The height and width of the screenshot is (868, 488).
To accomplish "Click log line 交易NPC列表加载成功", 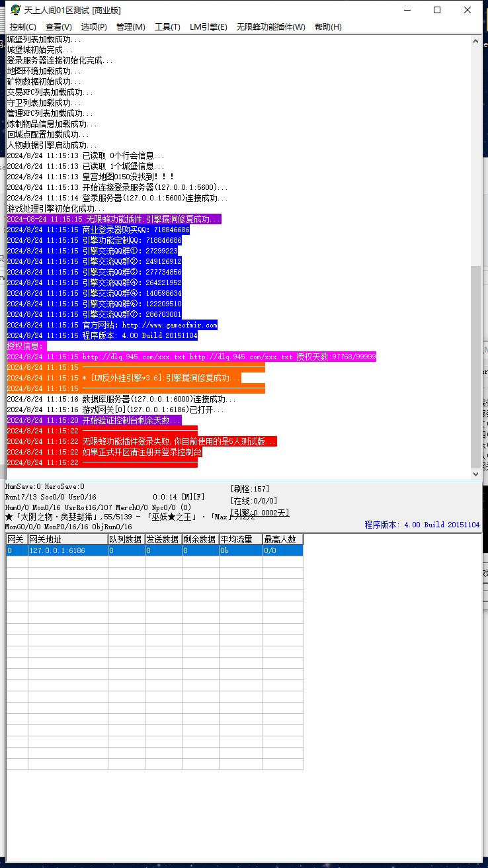I will click(50, 92).
